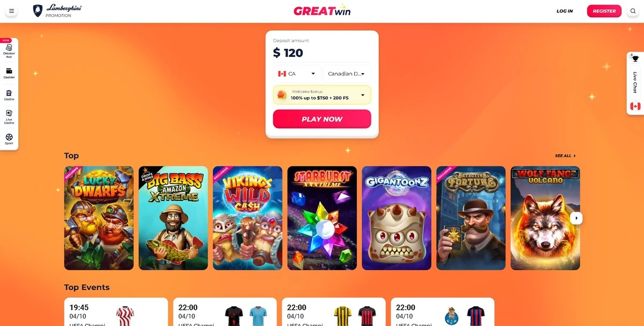Click the REGISTER button
Image resolution: width=644 pixels, height=326 pixels.
(604, 11)
